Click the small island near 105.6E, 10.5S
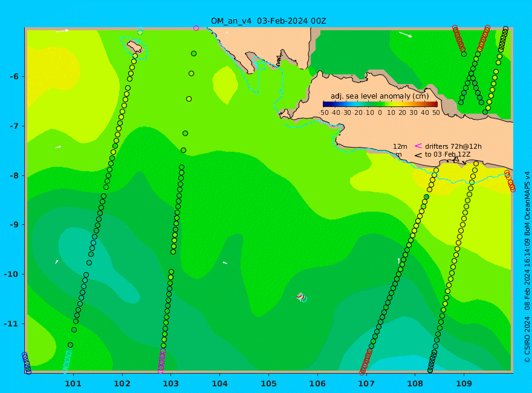Viewport: 532px width, 393px height. point(300,296)
